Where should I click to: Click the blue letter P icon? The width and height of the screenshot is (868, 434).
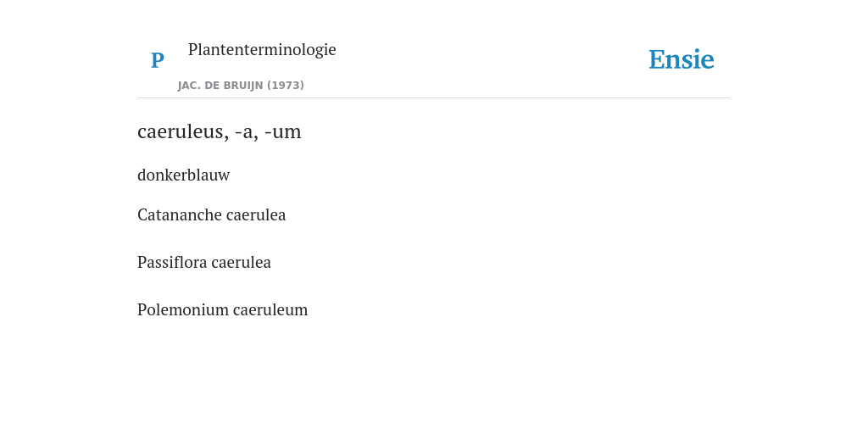(157, 60)
